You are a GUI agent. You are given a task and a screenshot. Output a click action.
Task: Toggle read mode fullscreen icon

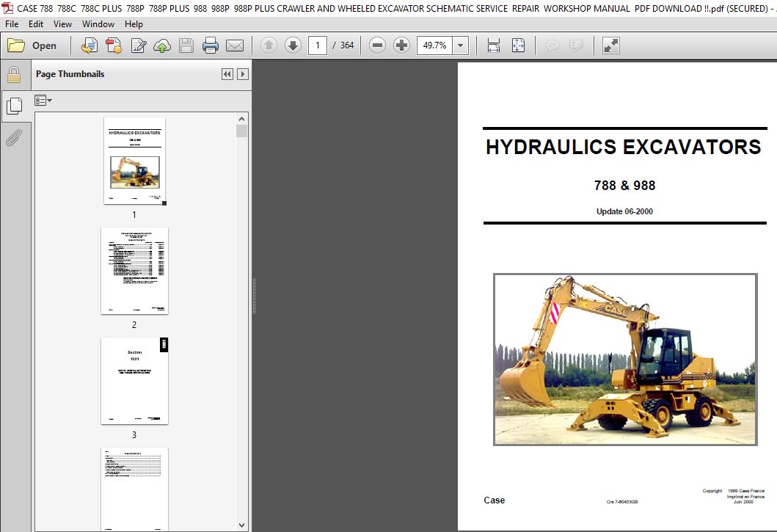(611, 45)
